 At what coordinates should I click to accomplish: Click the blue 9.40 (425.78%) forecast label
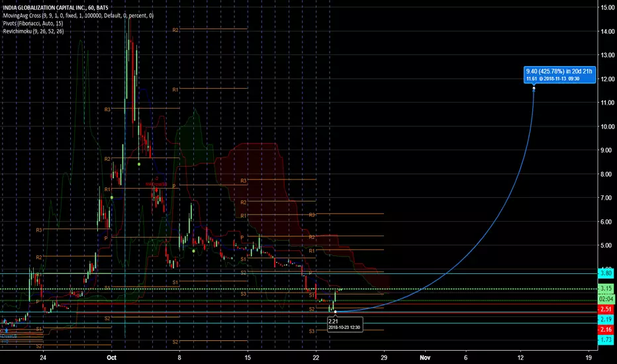click(559, 74)
